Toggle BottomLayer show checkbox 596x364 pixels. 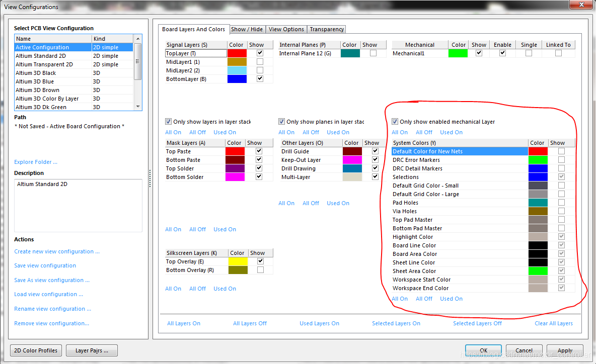260,78
